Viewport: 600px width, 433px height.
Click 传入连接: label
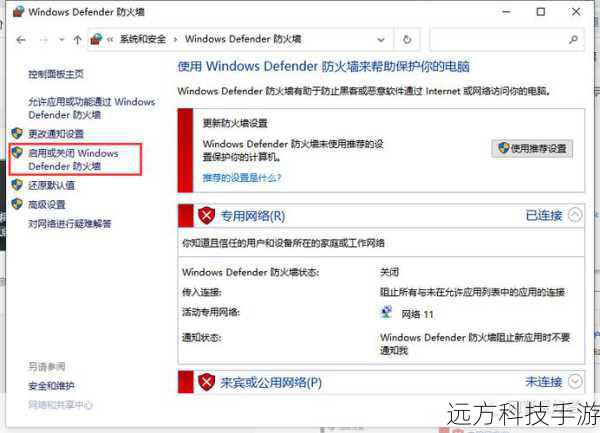(x=202, y=292)
